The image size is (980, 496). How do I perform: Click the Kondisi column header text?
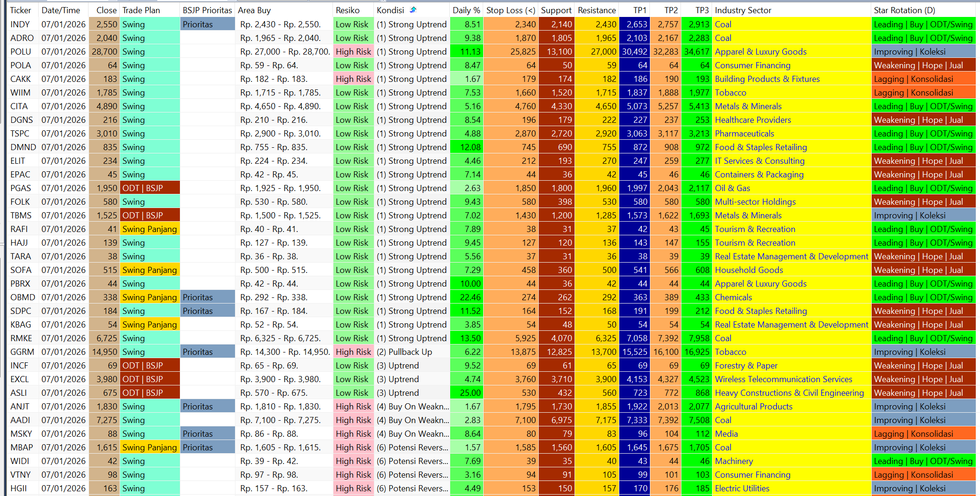click(390, 10)
